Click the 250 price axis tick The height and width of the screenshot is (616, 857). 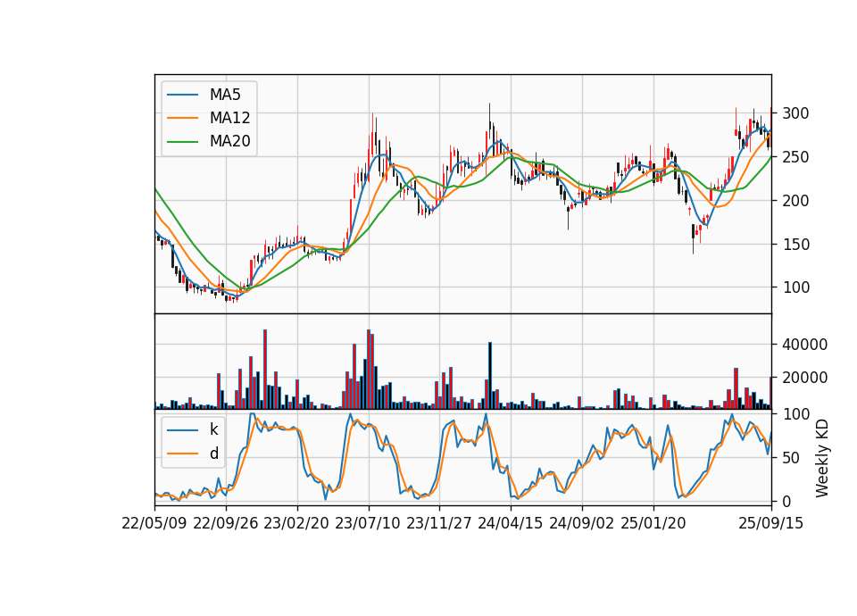(795, 157)
